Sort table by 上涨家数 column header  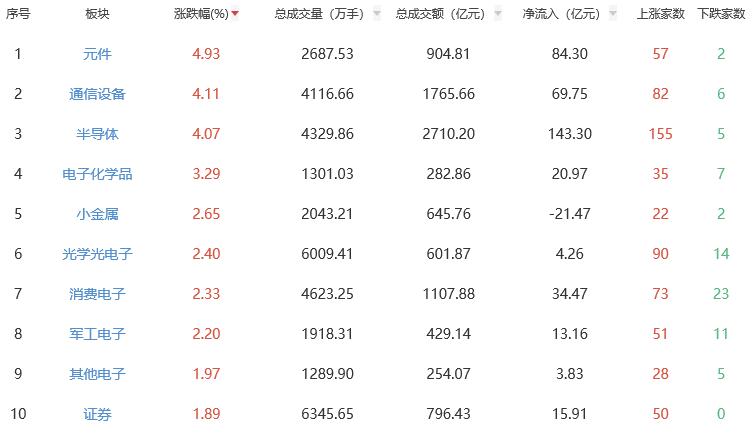660,14
